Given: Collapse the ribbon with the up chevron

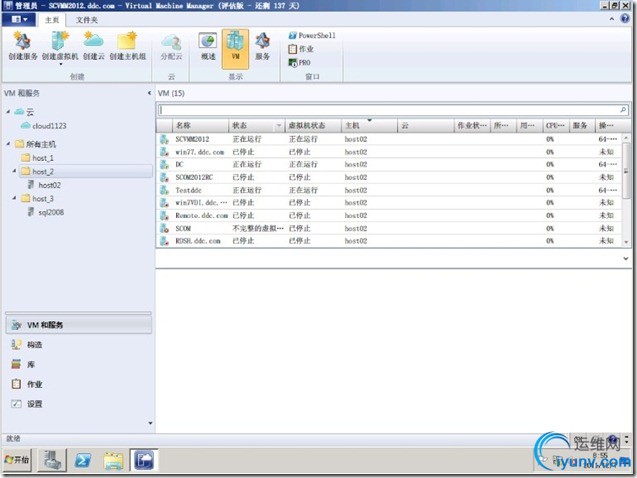Looking at the screenshot, I should (612, 19).
